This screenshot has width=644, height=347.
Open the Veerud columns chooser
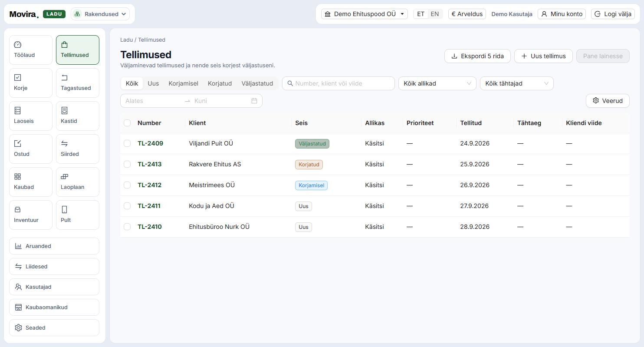[x=608, y=101]
